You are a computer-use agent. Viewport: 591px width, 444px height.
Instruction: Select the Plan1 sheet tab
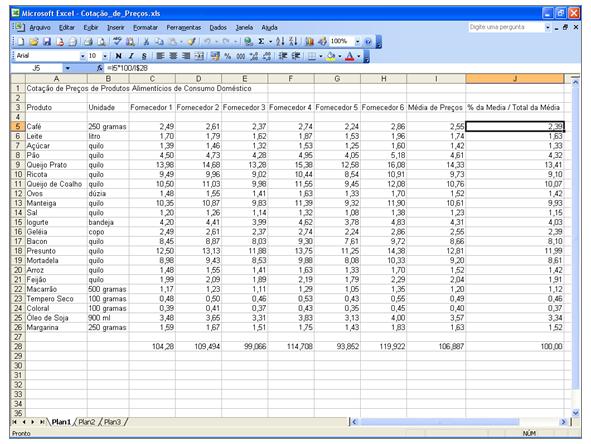61,422
